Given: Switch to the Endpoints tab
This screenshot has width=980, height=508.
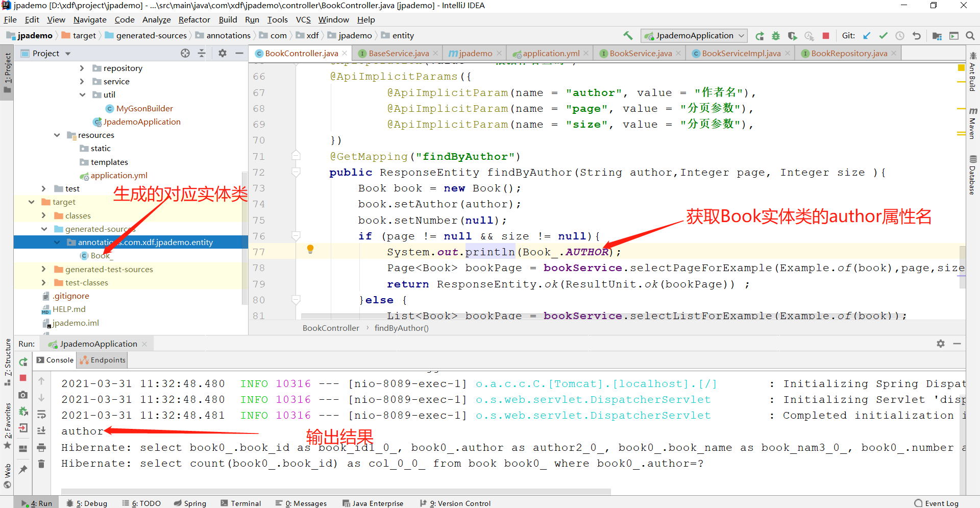Looking at the screenshot, I should tap(102, 360).
